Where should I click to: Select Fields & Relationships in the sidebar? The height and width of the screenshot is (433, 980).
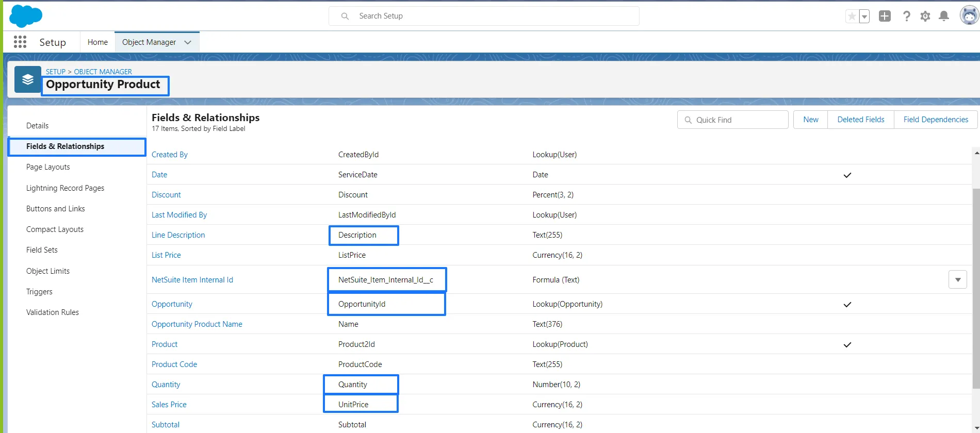tap(77, 146)
